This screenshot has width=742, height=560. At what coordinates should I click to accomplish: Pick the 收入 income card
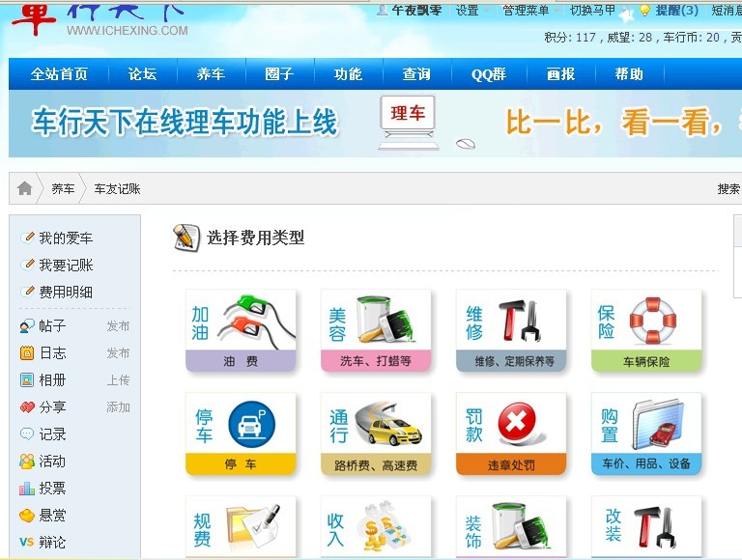pos(376,527)
